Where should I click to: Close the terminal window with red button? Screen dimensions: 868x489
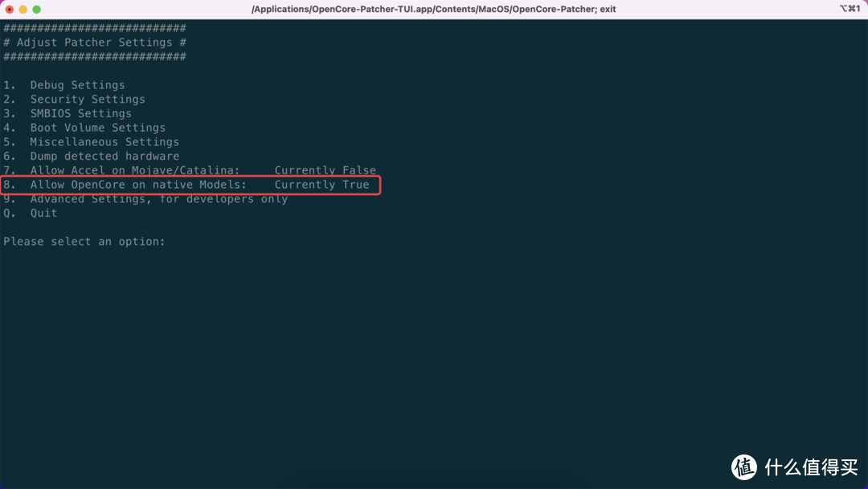pos(10,10)
